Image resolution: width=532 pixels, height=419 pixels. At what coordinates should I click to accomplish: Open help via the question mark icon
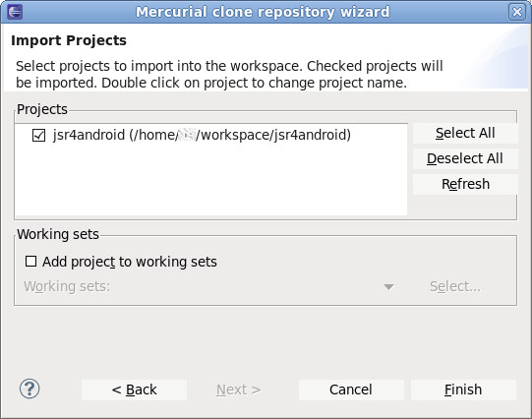coord(30,389)
